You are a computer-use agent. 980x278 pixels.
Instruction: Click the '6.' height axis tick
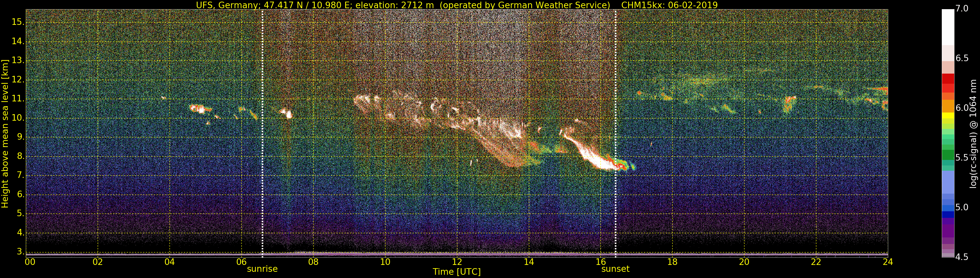pyautogui.click(x=20, y=195)
